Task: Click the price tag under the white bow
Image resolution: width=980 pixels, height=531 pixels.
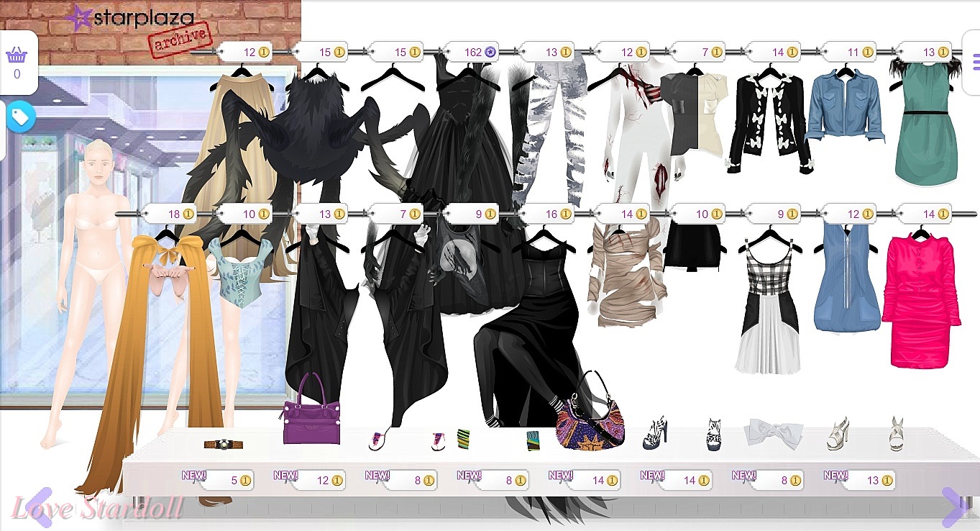Action: (x=779, y=480)
